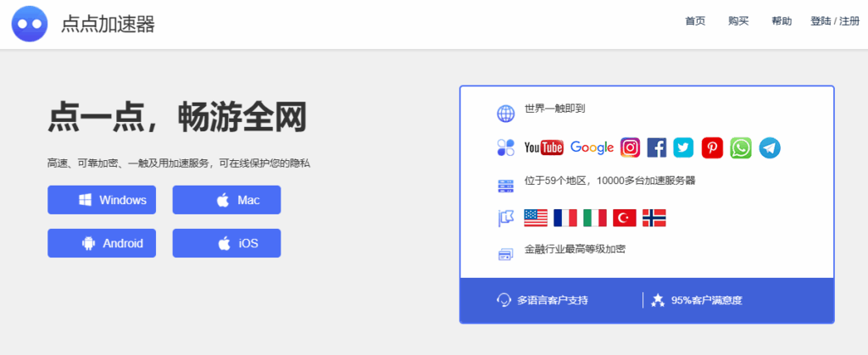Image resolution: width=868 pixels, height=355 pixels.
Task: Click the Google logo icon
Action: [x=592, y=148]
